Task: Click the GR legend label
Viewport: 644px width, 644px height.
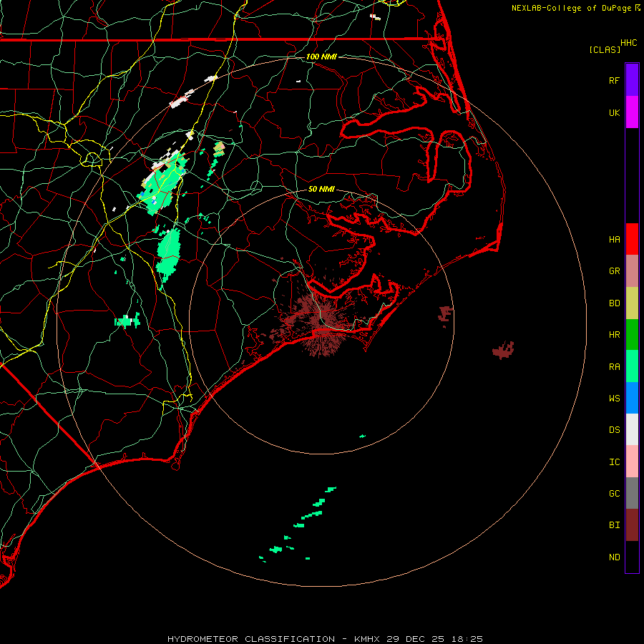Action: coord(614,271)
